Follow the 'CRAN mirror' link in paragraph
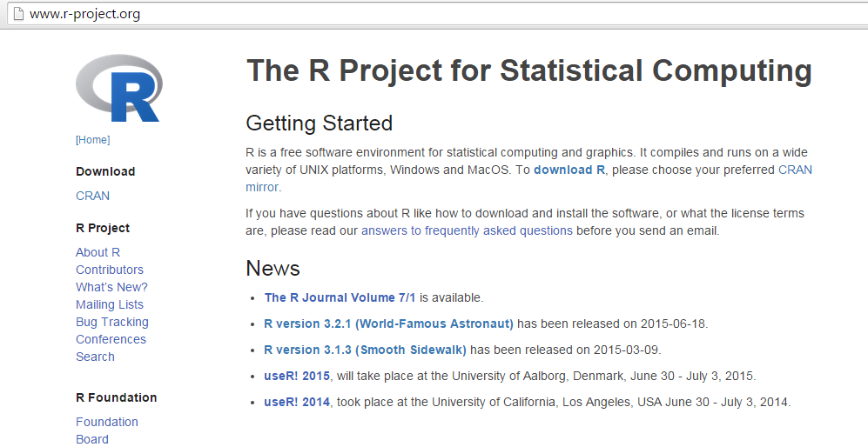Viewport: 868px width, 447px height. pos(796,170)
